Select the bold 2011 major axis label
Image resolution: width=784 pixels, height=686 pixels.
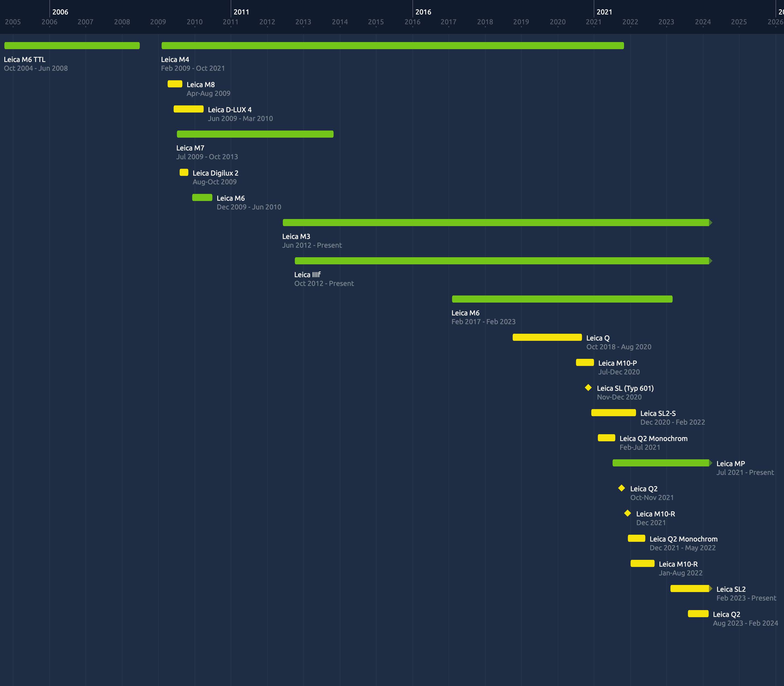click(x=241, y=12)
